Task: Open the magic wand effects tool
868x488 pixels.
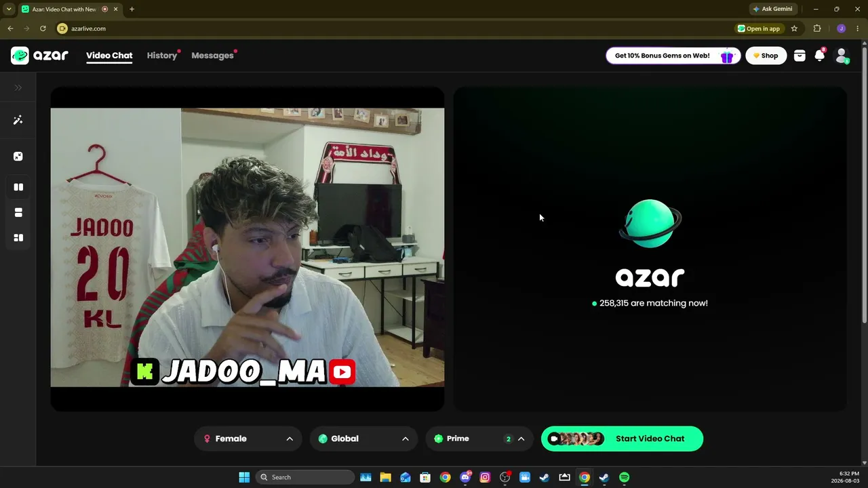Action: click(x=18, y=120)
